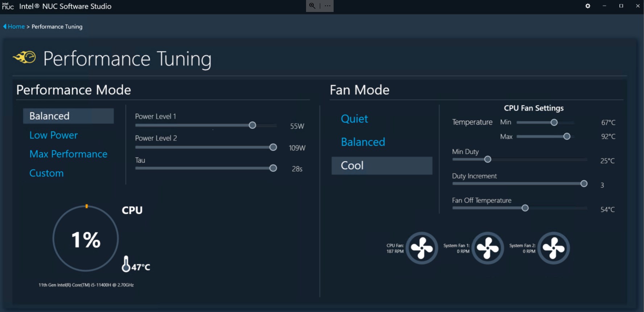This screenshot has width=644, height=312.
Task: Click the Duty Increment slider handle
Action: 584,184
